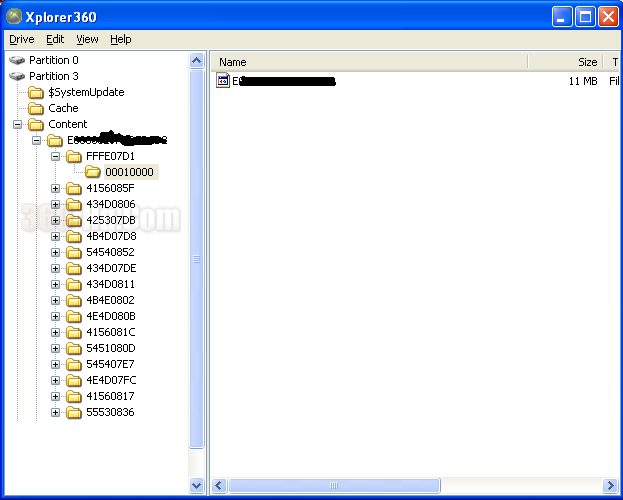Screen dimensions: 623x500
Task: Expand the 4B4E0802 folder node
Action: [55, 300]
